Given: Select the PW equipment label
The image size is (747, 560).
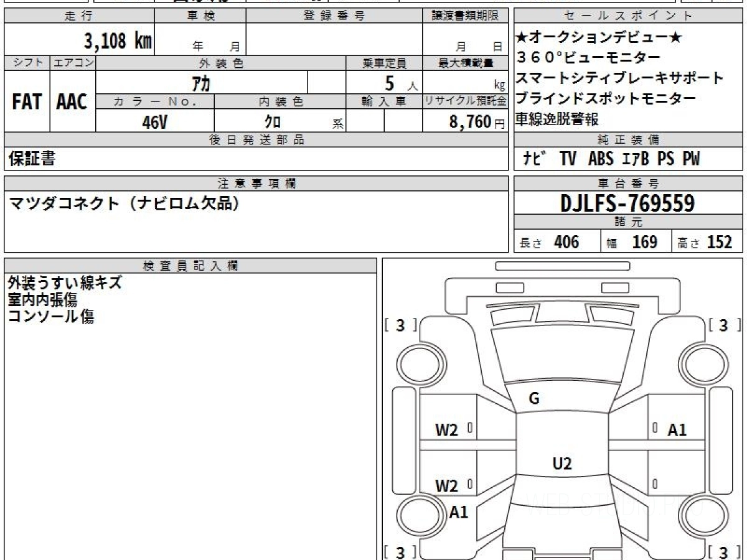Looking at the screenshot, I should coord(691,159).
